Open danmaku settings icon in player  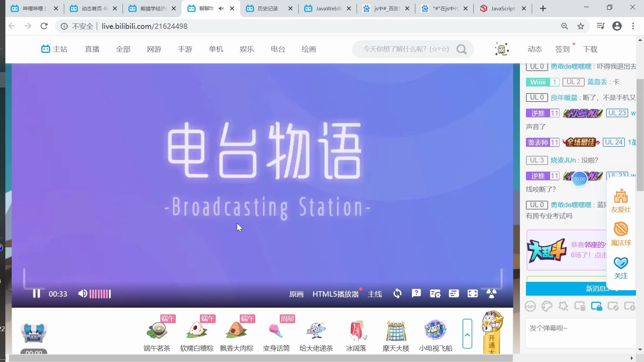tap(435, 294)
